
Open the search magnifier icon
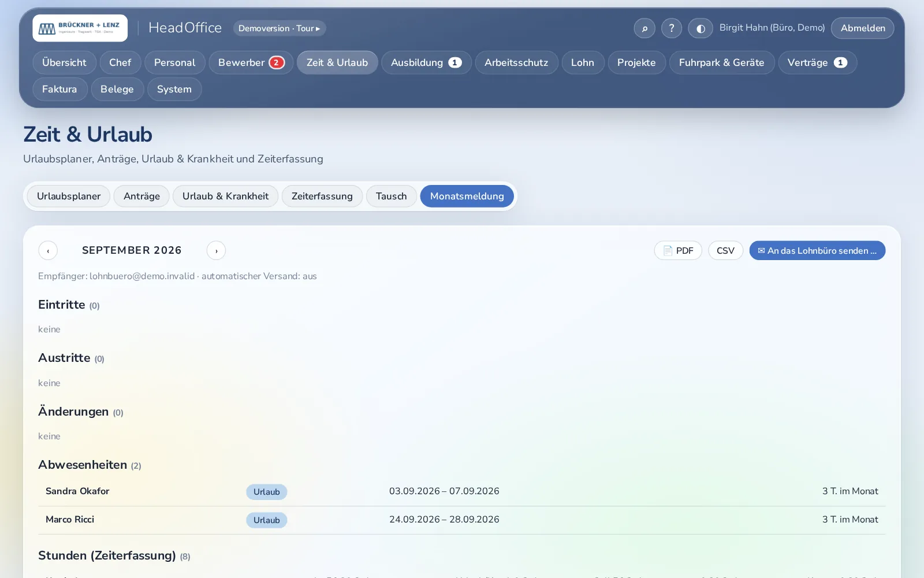[x=644, y=28]
